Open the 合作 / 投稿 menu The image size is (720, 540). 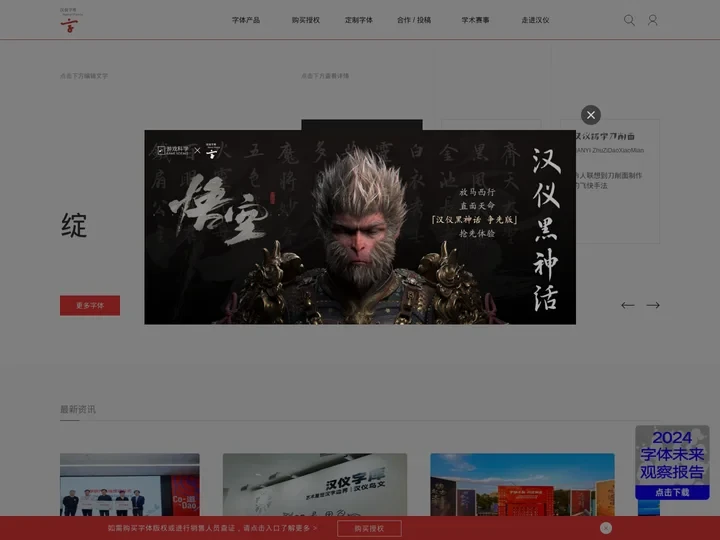coord(414,20)
